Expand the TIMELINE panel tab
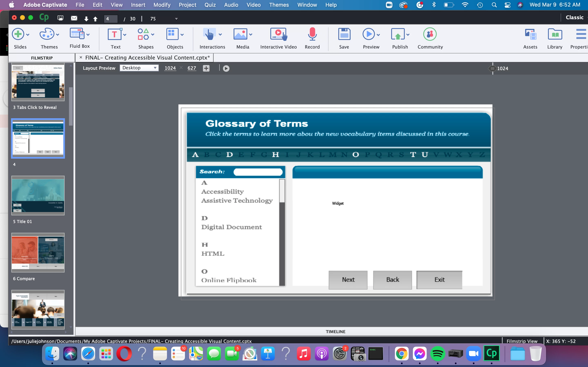588x367 pixels. coord(335,332)
